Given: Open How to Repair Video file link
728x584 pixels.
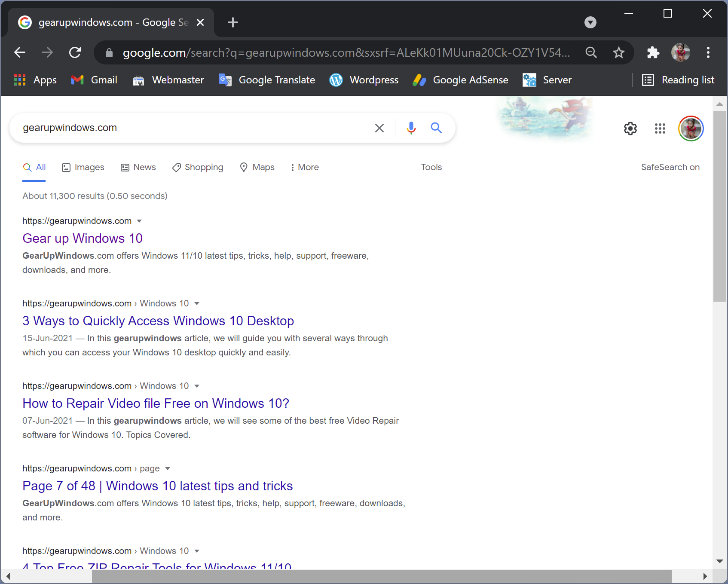Looking at the screenshot, I should (x=156, y=403).
